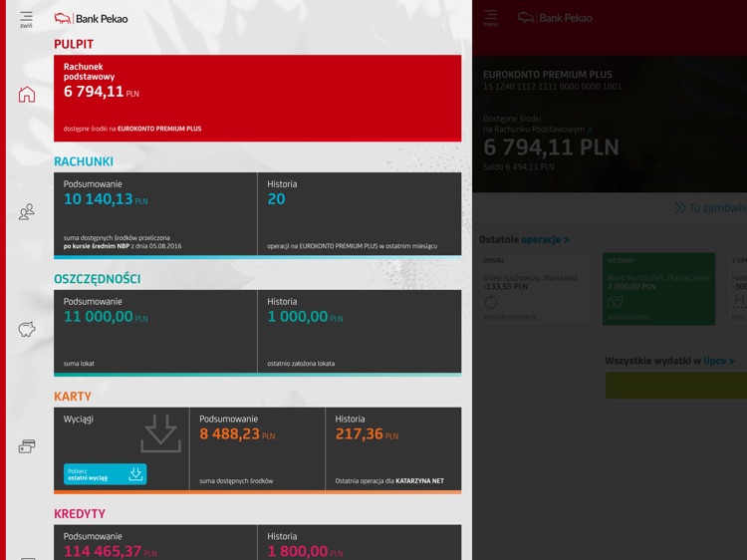
Task: Open the Tu zamówisz link in background
Action: [x=711, y=208]
